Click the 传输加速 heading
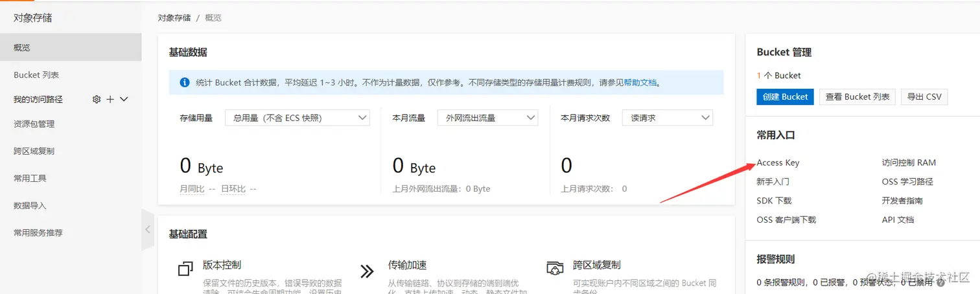 point(407,265)
